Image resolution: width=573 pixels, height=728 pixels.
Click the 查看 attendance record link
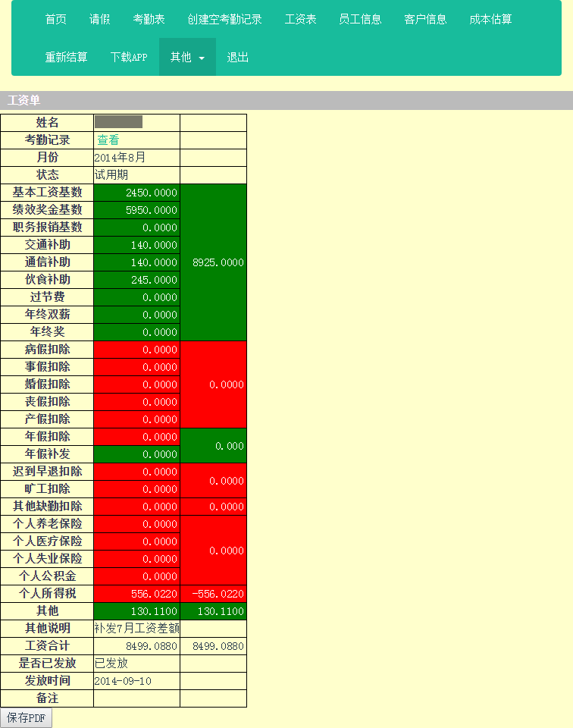click(108, 140)
